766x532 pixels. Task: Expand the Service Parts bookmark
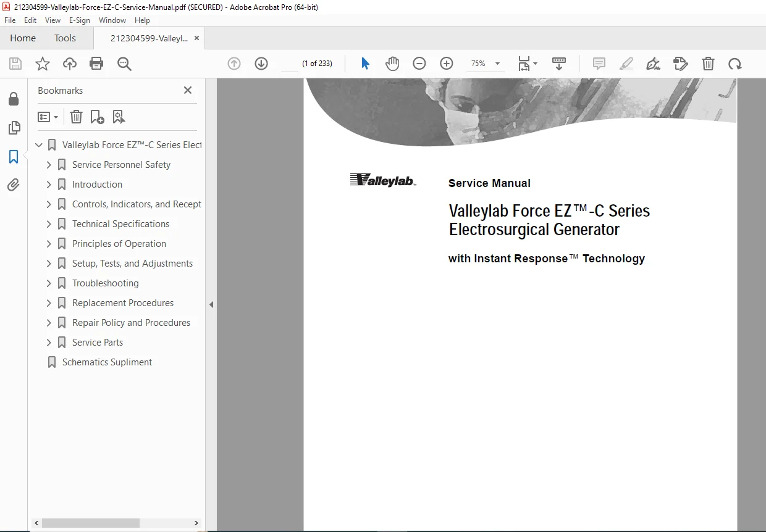[x=49, y=343]
